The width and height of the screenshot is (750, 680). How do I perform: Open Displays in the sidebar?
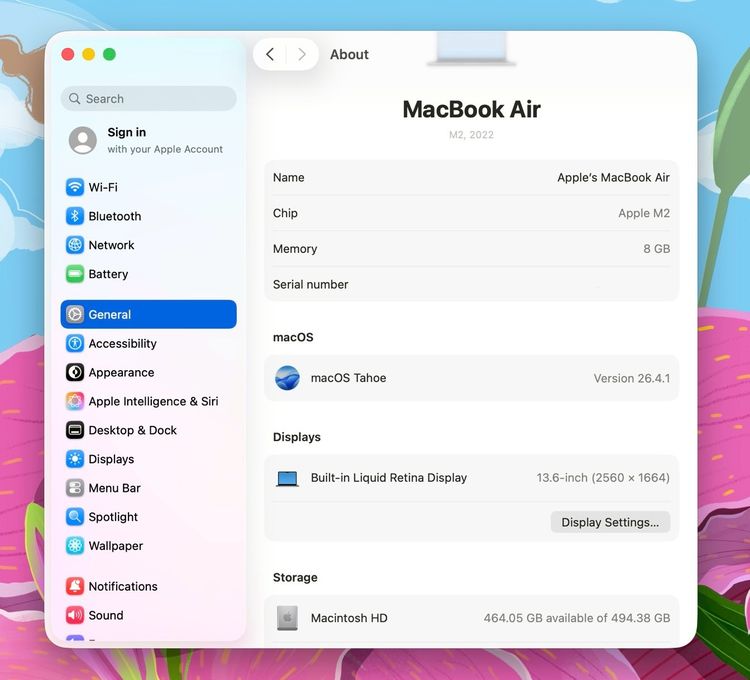point(148,459)
